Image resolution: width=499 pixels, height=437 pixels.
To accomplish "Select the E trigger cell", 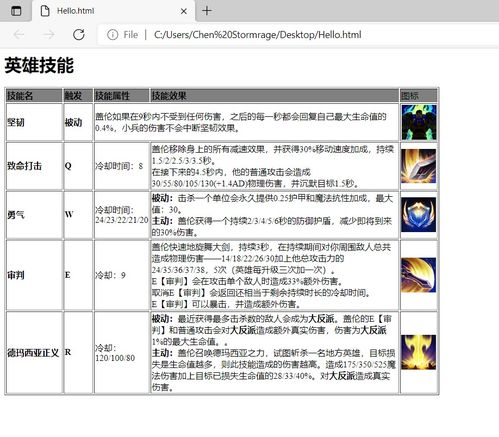I will click(x=78, y=275).
